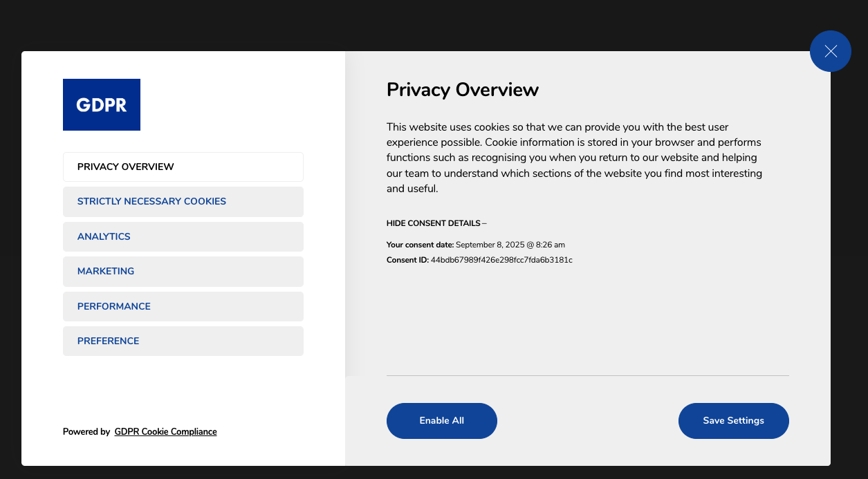Click the bold "Consent ID:" label
This screenshot has height=479, width=868.
pyautogui.click(x=407, y=260)
